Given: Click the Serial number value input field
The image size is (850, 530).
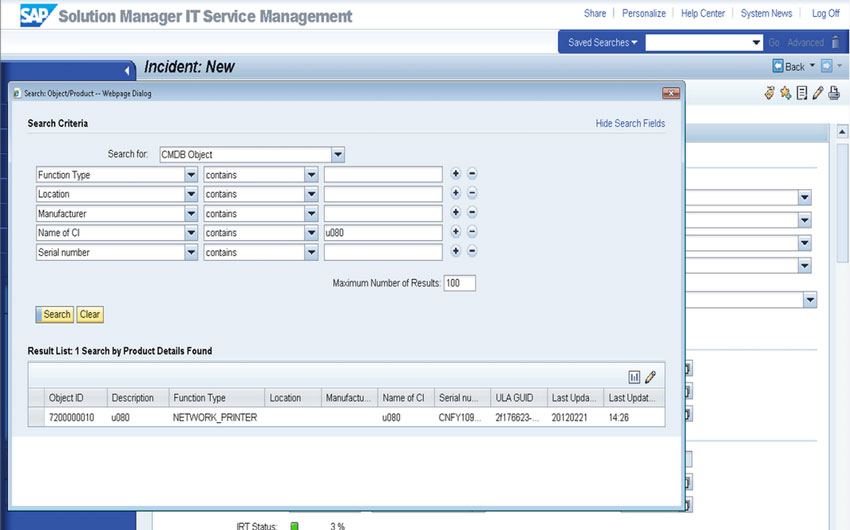Looking at the screenshot, I should 383,252.
